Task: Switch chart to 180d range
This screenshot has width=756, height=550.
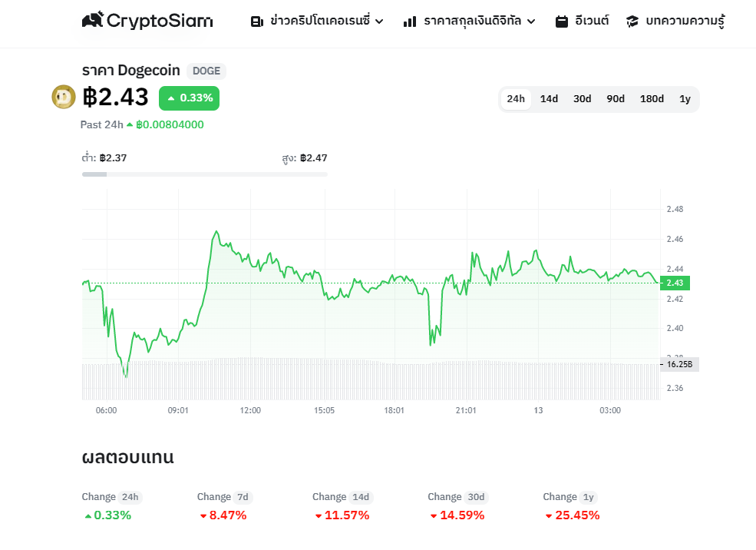Action: coord(652,99)
